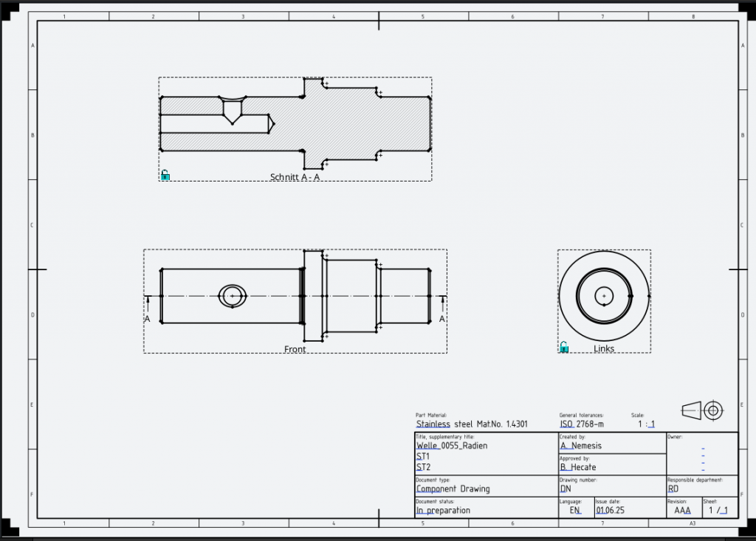Select the center circle in Links view
756x541 pixels.
pyautogui.click(x=604, y=295)
